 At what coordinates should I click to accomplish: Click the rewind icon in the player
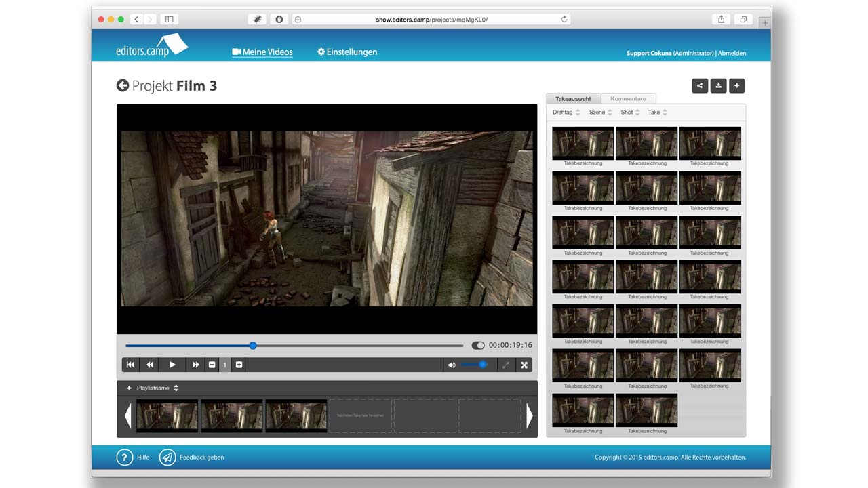pos(150,365)
